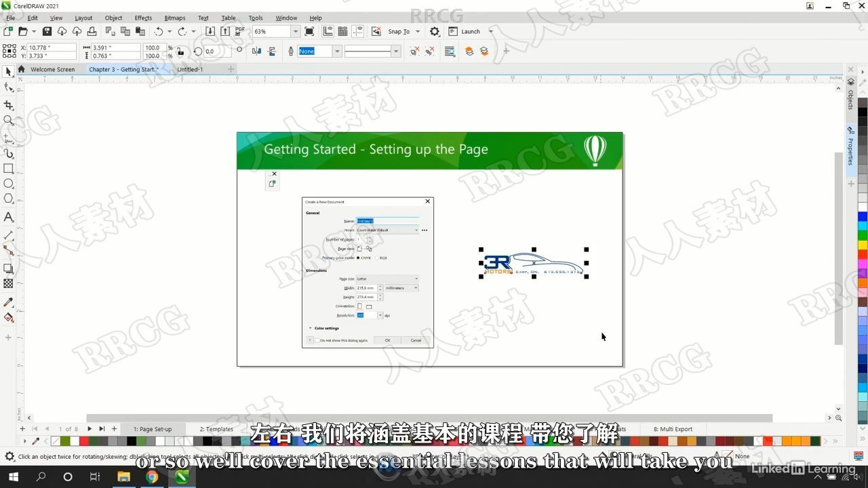Select the Transparency tool
This screenshot has height=488, width=868.
click(8, 284)
